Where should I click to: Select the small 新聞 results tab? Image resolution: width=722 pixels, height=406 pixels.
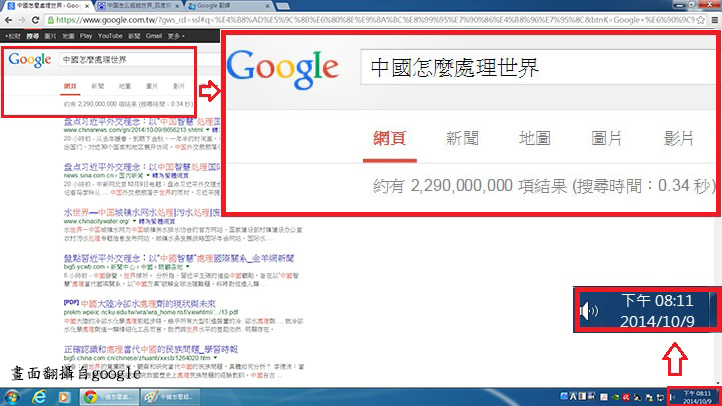pyautogui.click(x=97, y=86)
